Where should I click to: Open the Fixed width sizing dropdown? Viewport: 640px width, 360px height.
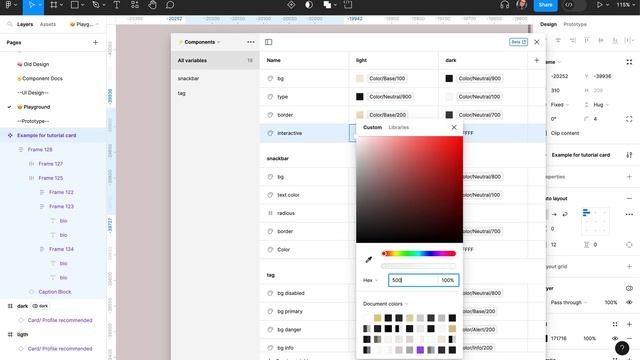(559, 105)
